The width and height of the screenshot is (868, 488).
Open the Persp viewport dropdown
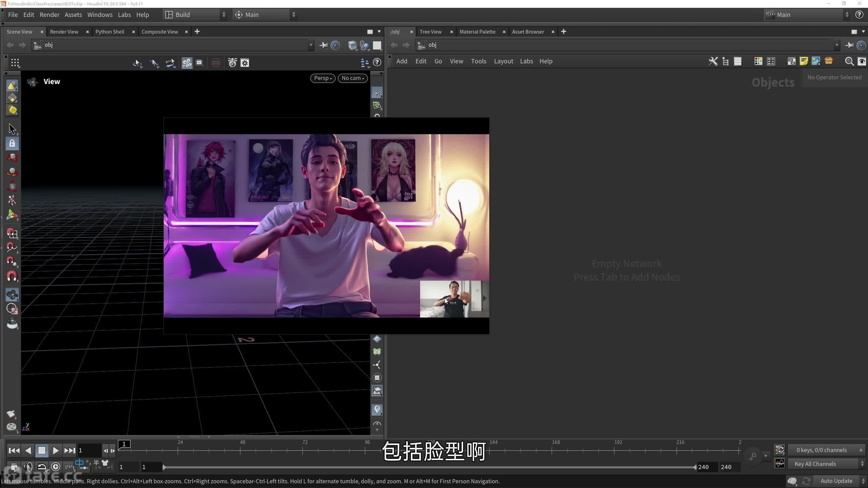322,78
